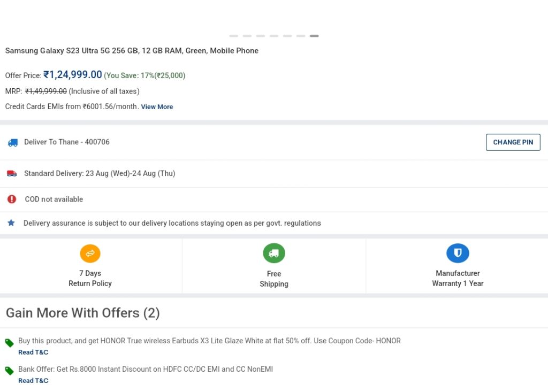Click the red COD warning icon

click(12, 199)
